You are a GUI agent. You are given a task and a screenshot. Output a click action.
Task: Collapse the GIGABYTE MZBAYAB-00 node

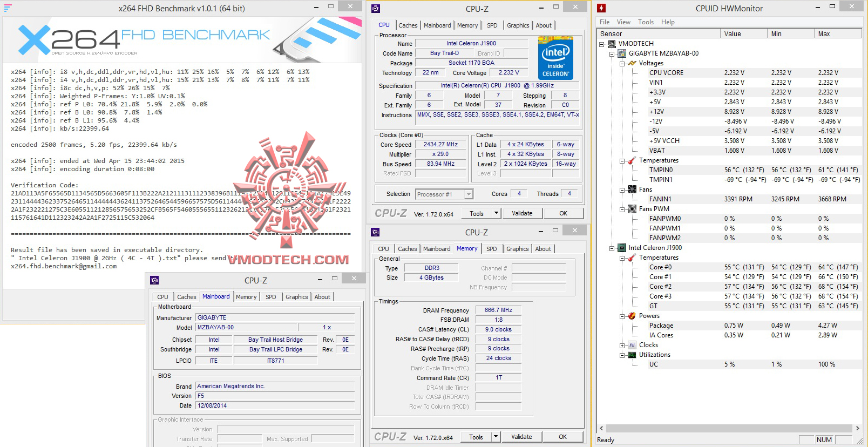612,54
